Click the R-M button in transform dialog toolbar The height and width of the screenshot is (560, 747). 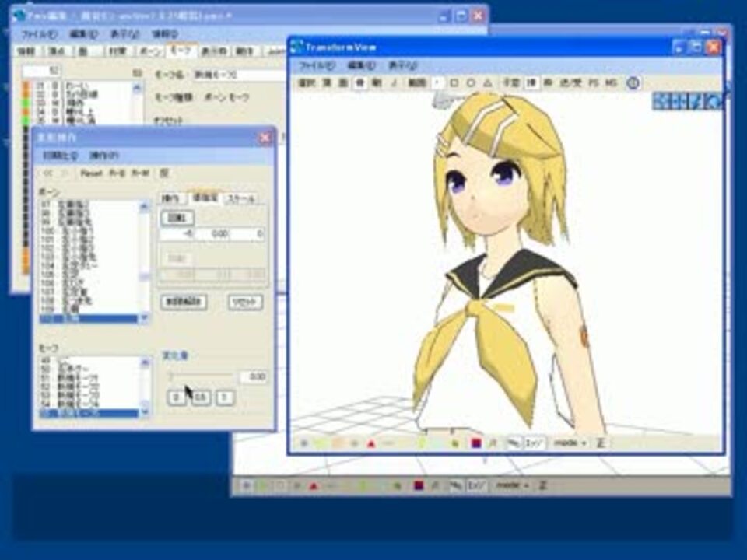(x=140, y=173)
